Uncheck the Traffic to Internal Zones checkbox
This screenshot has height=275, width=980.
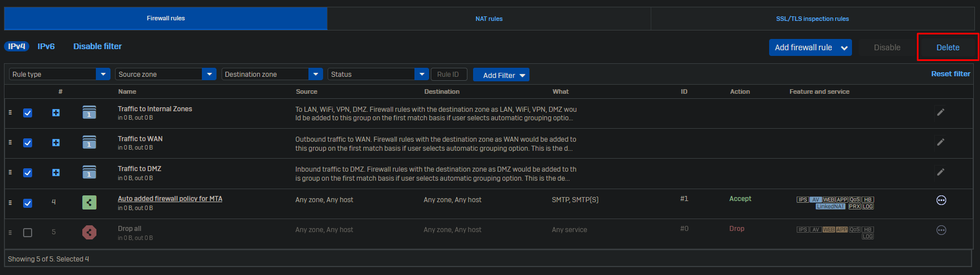[x=28, y=113]
